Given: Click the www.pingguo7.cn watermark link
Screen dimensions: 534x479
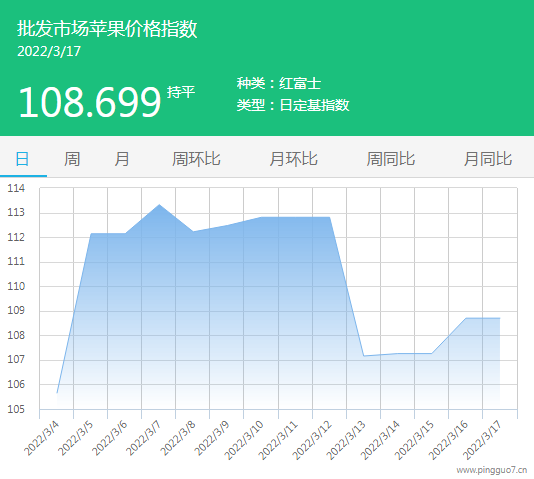Looking at the screenshot, I should point(491,470).
